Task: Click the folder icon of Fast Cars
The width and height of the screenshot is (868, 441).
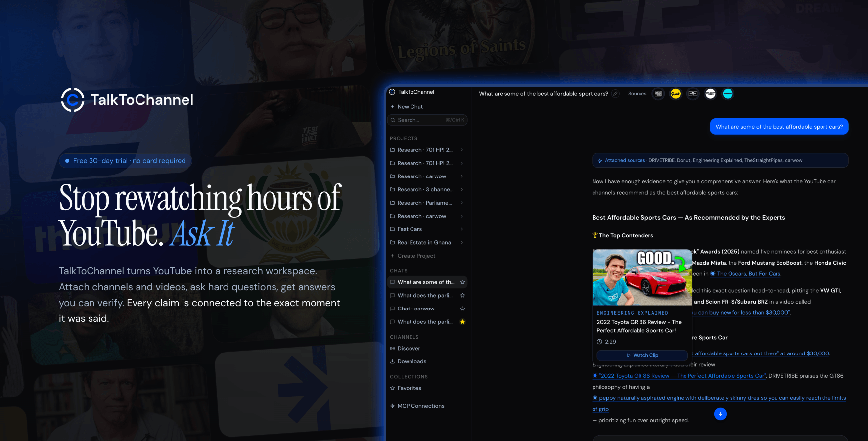Action: pyautogui.click(x=392, y=229)
